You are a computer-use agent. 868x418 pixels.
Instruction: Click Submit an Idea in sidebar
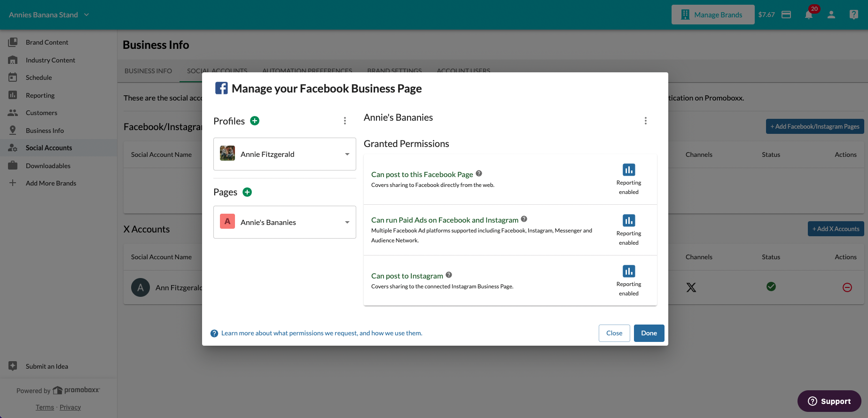pyautogui.click(x=47, y=366)
